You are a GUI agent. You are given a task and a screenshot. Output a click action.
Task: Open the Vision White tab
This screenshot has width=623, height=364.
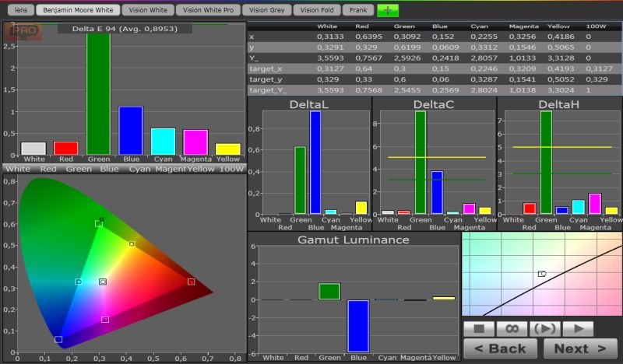(x=146, y=10)
